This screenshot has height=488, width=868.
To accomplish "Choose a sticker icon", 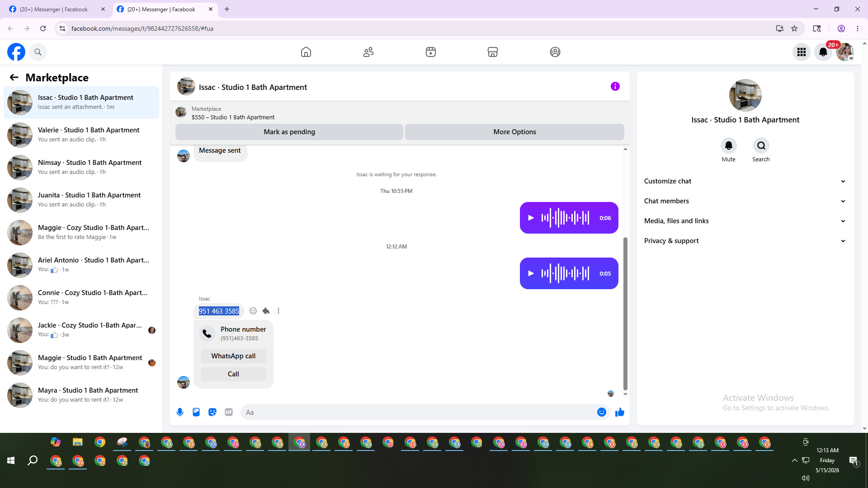I will tap(212, 412).
